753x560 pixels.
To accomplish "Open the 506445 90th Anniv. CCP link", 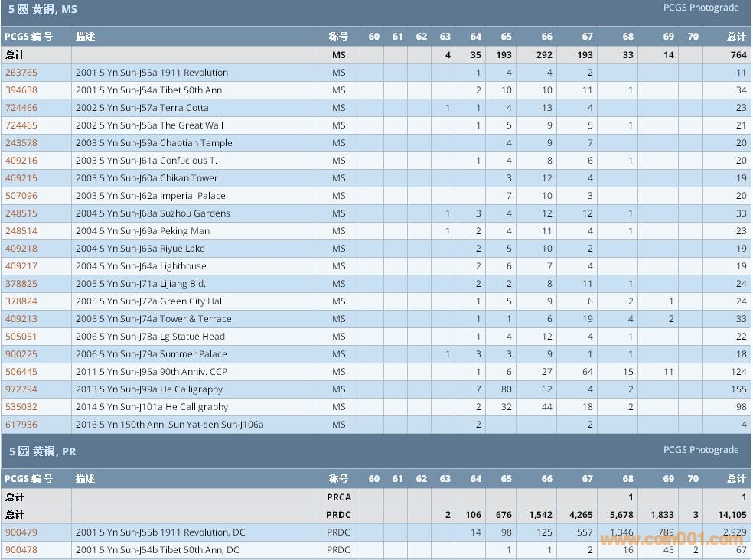I will 21,372.
